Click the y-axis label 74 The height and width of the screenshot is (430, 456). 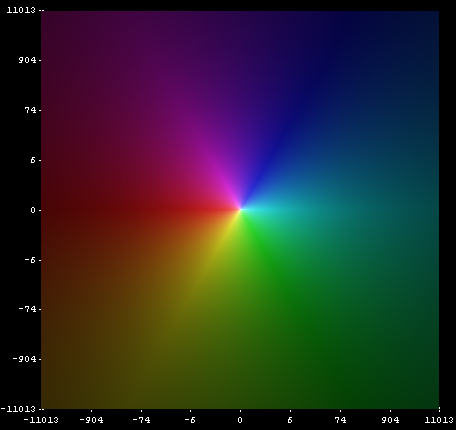[30, 110]
